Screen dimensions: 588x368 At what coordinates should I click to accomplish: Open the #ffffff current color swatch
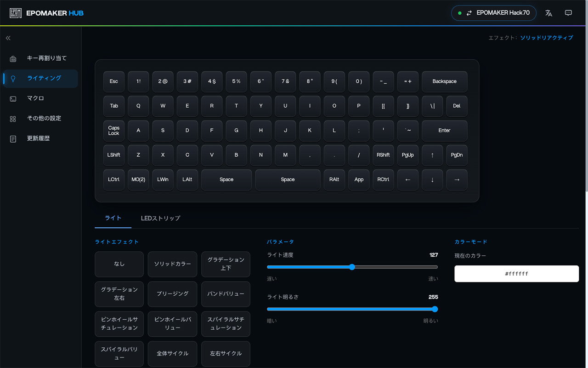coord(516,274)
